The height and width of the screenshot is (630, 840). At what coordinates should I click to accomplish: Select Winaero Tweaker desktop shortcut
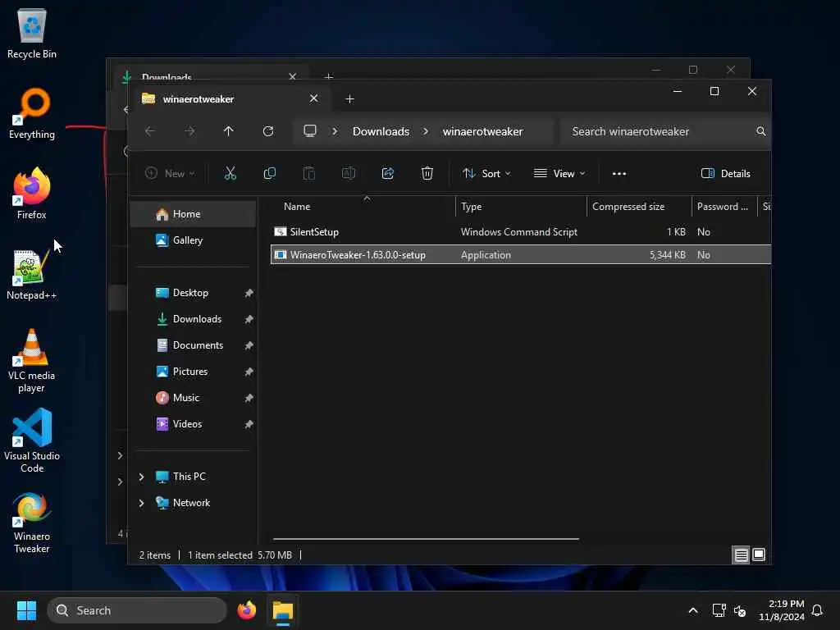(x=32, y=523)
